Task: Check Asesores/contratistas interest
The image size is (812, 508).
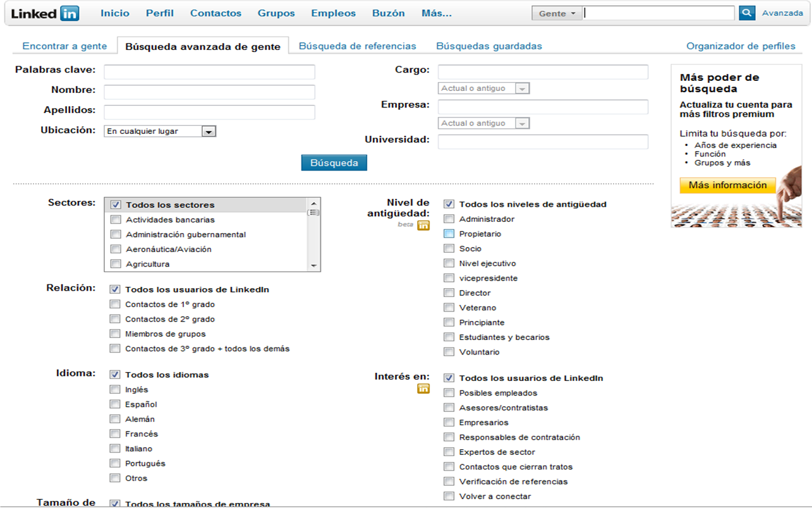Action: tap(449, 408)
